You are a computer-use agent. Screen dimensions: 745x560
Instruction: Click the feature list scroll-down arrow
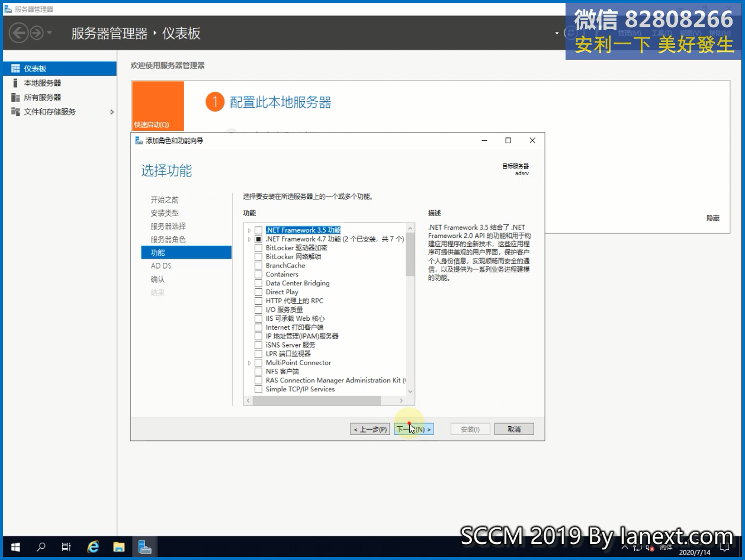click(410, 392)
